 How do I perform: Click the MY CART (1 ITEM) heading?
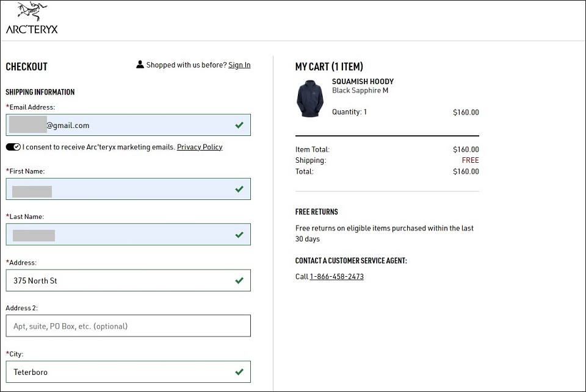pos(329,67)
